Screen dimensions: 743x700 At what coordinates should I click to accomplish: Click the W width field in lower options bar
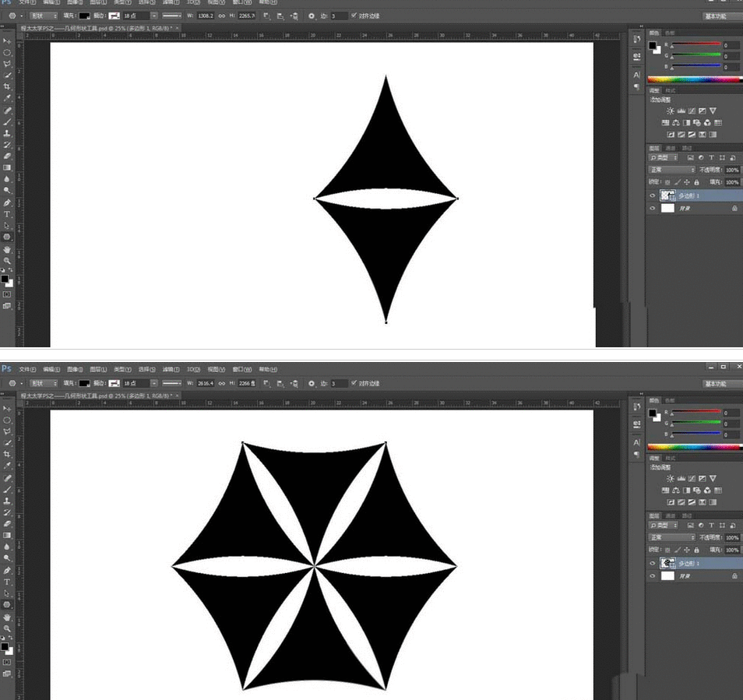tap(205, 384)
